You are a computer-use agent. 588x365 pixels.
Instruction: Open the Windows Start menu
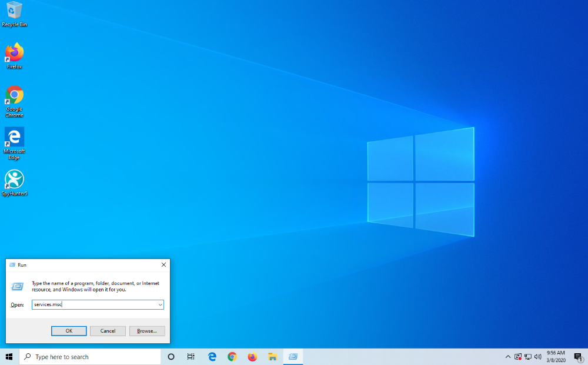coord(9,357)
